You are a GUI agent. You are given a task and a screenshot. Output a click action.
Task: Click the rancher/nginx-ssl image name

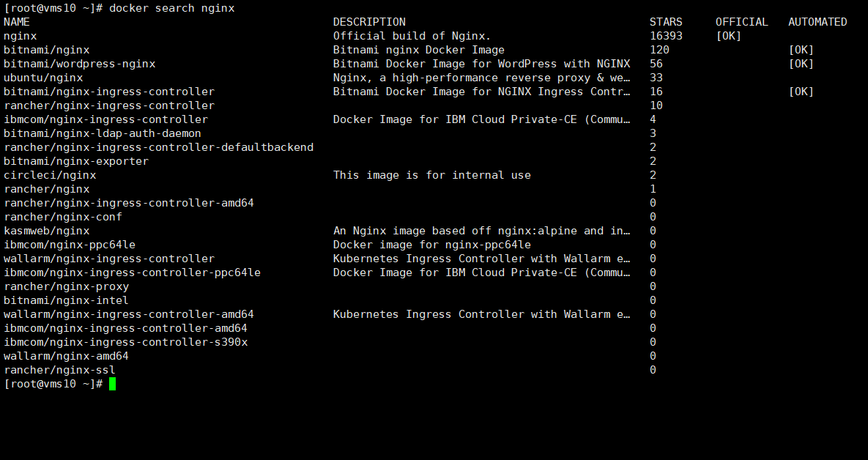[x=59, y=370]
